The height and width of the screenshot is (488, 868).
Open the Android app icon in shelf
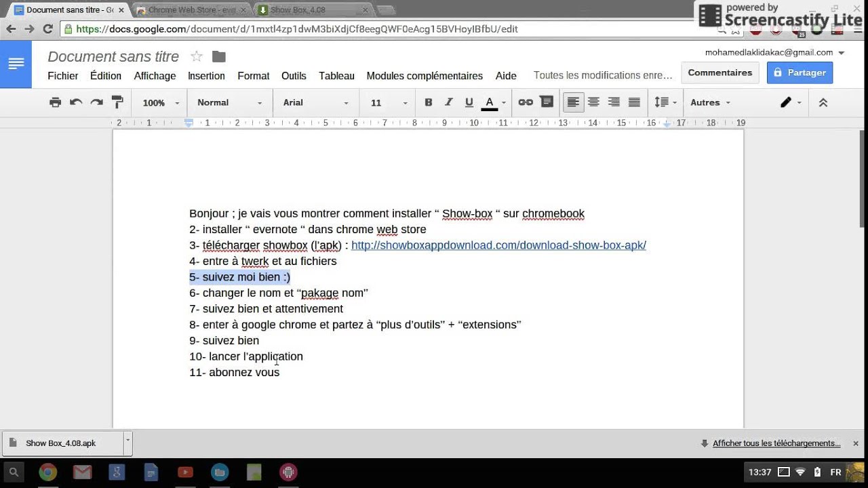288,472
